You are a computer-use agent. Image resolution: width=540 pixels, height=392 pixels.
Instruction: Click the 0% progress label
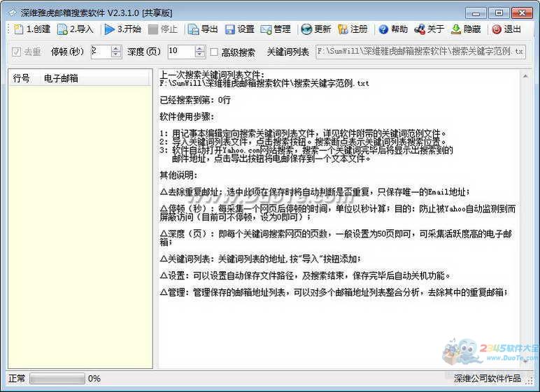[x=94, y=379]
